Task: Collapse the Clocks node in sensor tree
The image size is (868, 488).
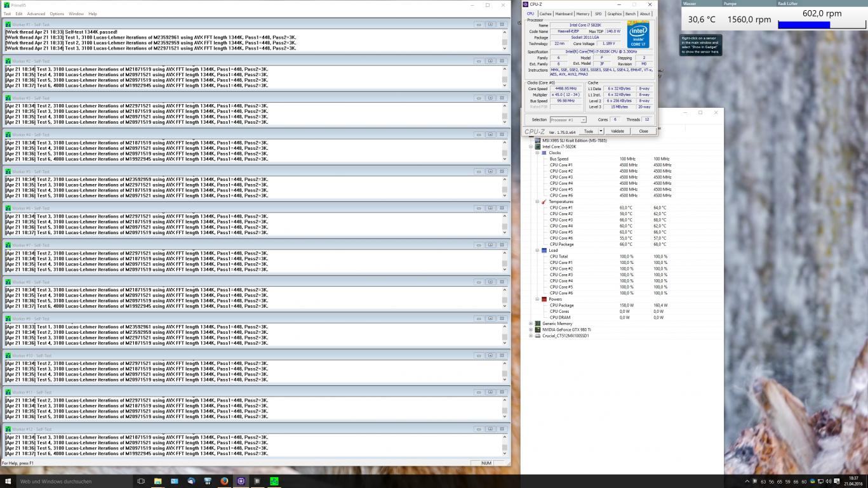Action: pos(537,153)
